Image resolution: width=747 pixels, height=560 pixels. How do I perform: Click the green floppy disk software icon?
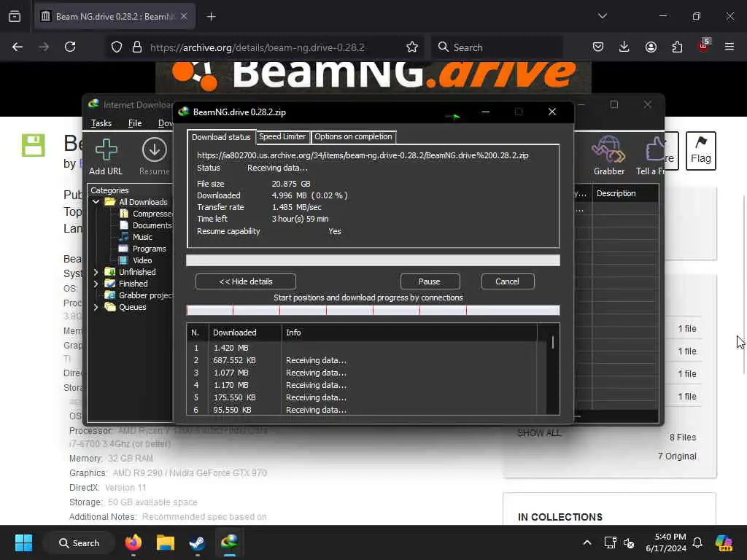pyautogui.click(x=34, y=145)
